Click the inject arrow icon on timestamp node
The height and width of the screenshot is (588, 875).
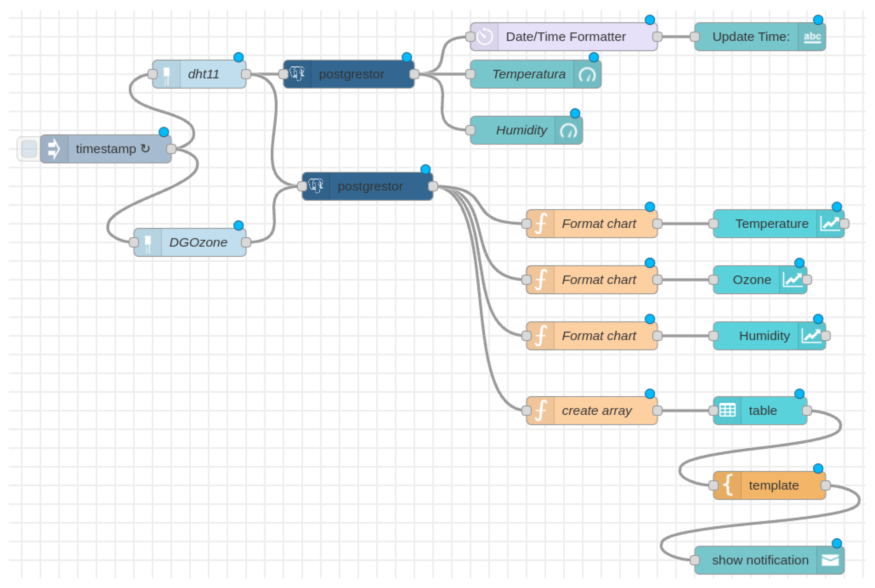coord(54,149)
